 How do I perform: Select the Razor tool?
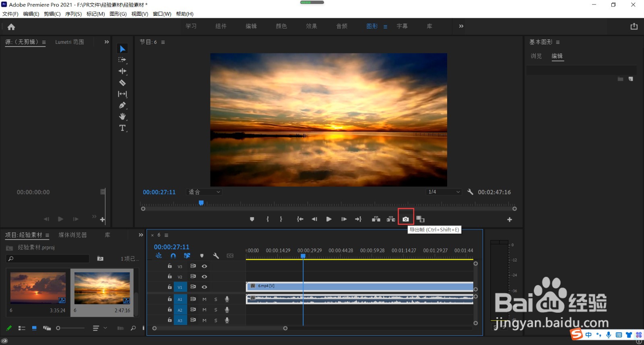122,83
